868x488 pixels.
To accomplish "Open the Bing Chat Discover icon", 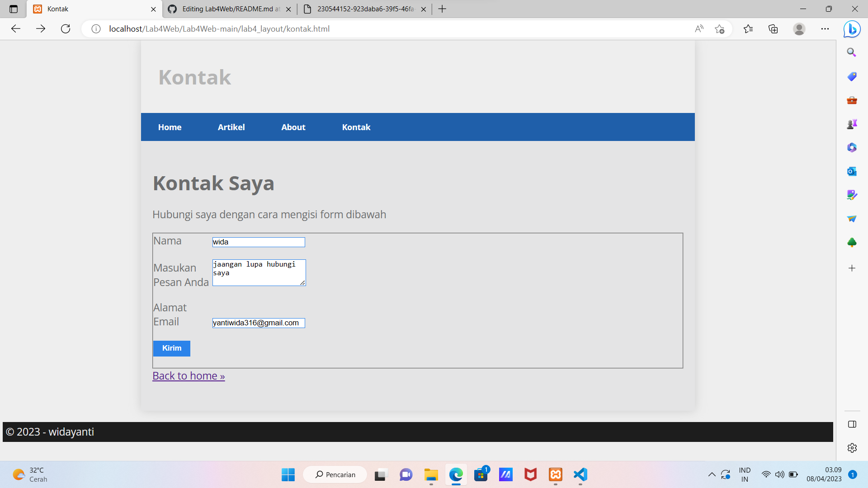I will tap(852, 28).
